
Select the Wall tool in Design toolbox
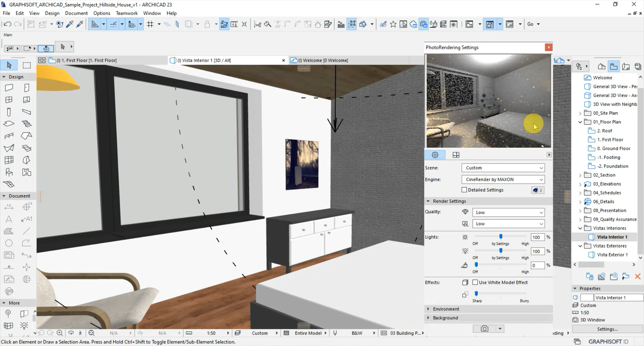9,88
